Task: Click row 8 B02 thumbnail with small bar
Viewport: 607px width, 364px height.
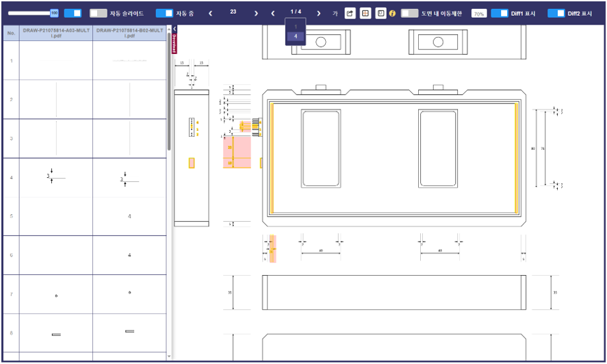Action: (130, 333)
